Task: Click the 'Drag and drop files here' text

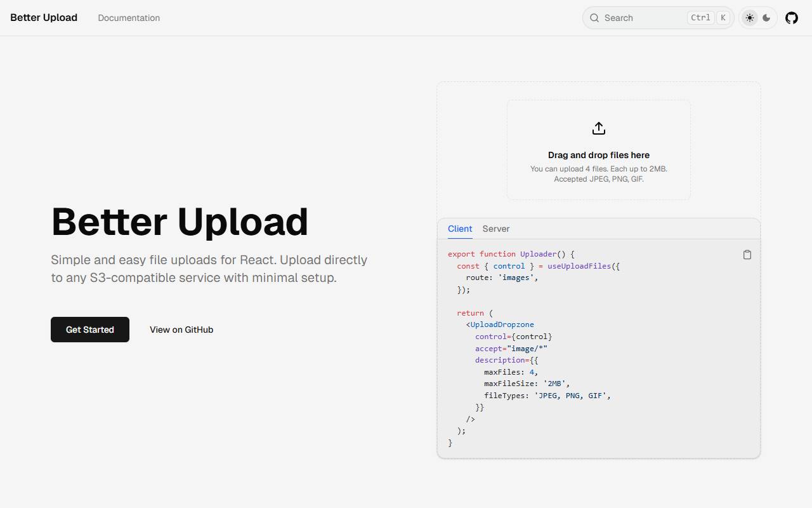Action: coord(599,155)
